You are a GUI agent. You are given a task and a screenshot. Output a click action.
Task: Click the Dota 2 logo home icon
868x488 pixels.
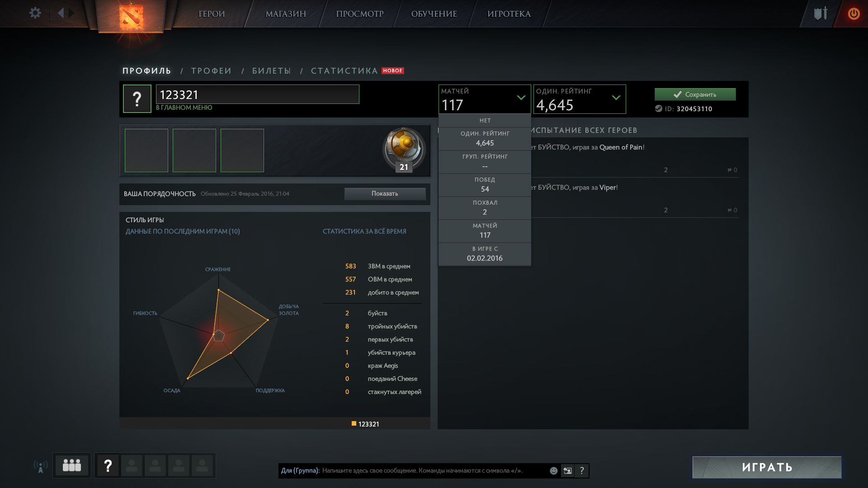pos(131,17)
